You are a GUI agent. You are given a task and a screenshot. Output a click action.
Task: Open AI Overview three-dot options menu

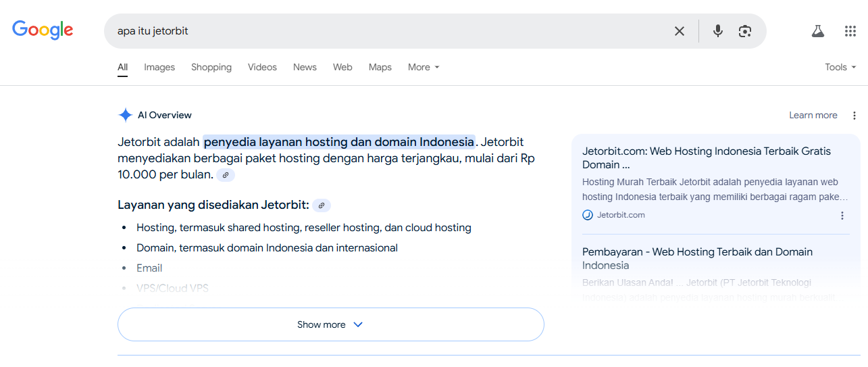(x=854, y=116)
